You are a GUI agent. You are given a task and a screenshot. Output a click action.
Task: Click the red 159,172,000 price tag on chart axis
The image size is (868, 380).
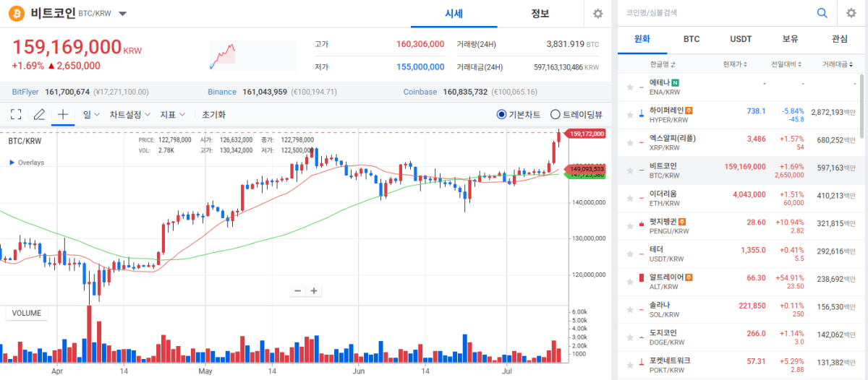pyautogui.click(x=585, y=134)
